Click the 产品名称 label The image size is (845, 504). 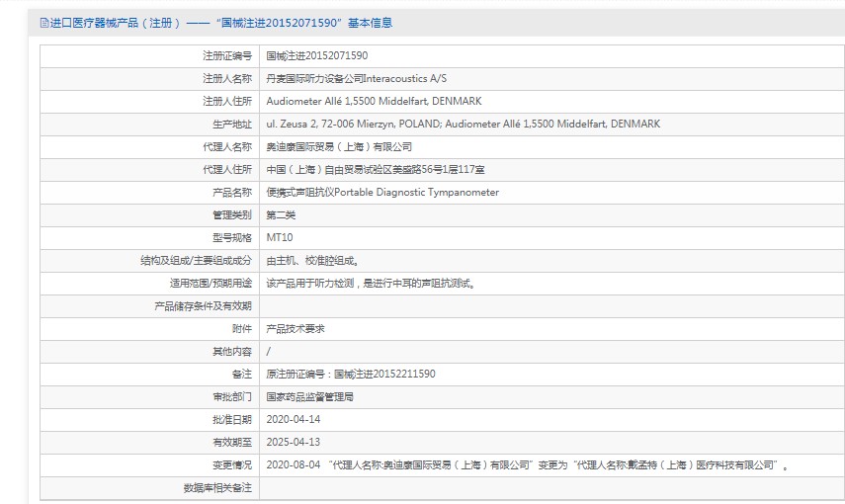click(232, 193)
